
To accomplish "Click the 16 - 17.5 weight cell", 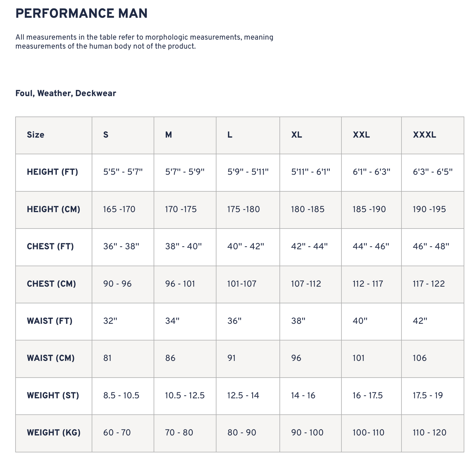I will click(367, 395).
